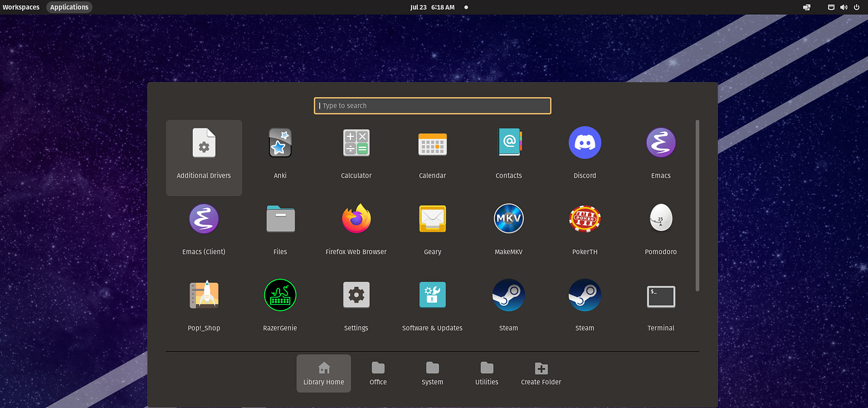
Task: Launch the Emacs (Client) app
Action: 204,234
